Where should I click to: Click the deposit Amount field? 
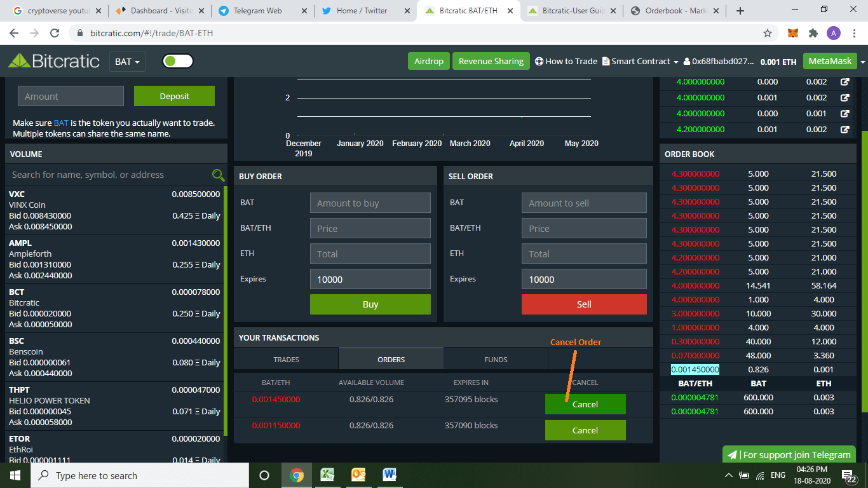click(x=71, y=96)
